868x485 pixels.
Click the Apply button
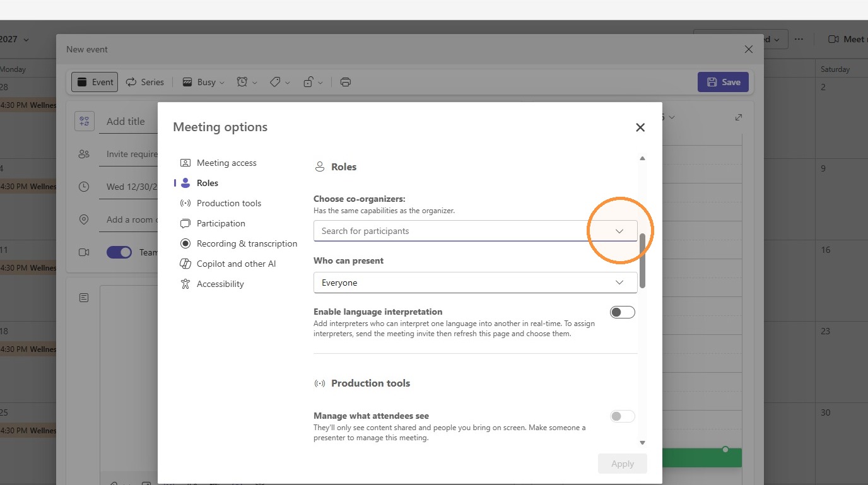(623, 464)
